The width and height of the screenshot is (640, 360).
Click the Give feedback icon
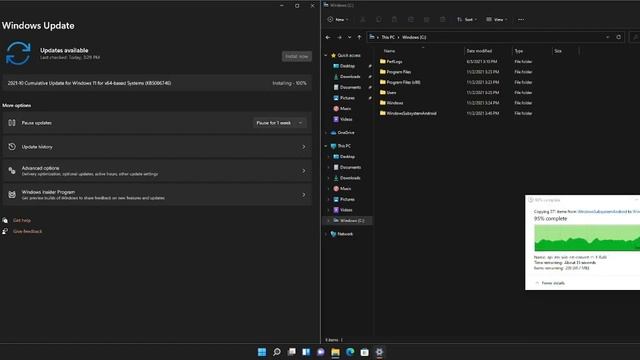pos(5,231)
